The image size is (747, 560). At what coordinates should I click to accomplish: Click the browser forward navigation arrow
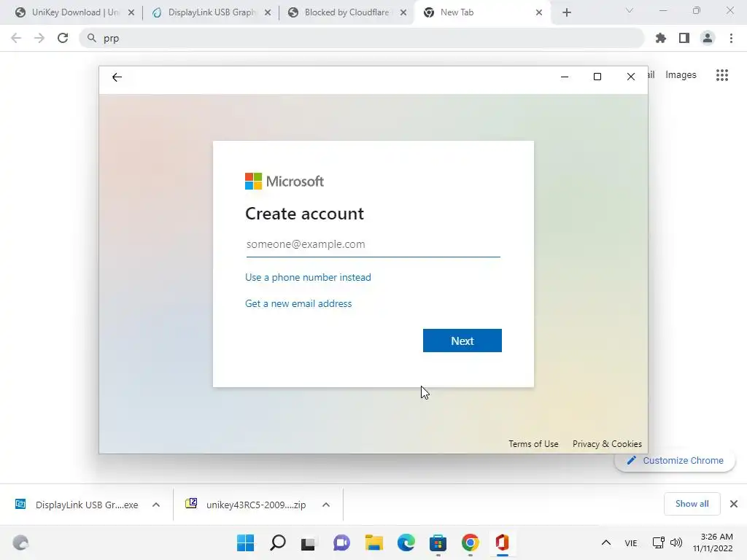coord(39,38)
